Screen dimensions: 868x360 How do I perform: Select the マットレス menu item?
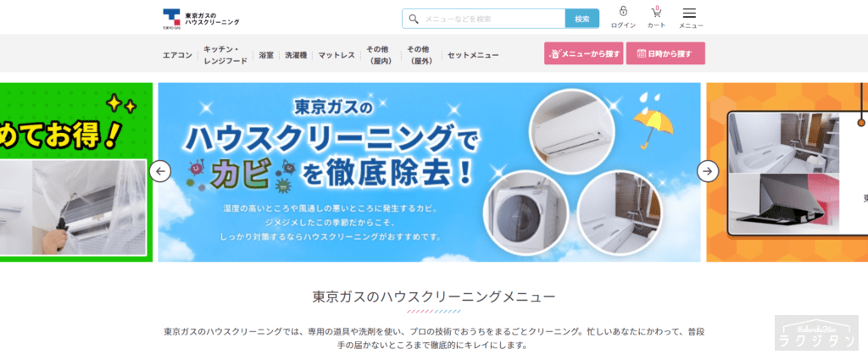pyautogui.click(x=336, y=55)
